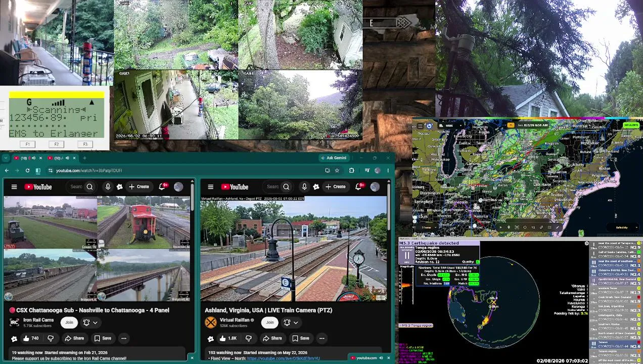The height and width of the screenshot is (364, 643).
Task: Select CAM4 security camera feed
Action: (x=300, y=105)
